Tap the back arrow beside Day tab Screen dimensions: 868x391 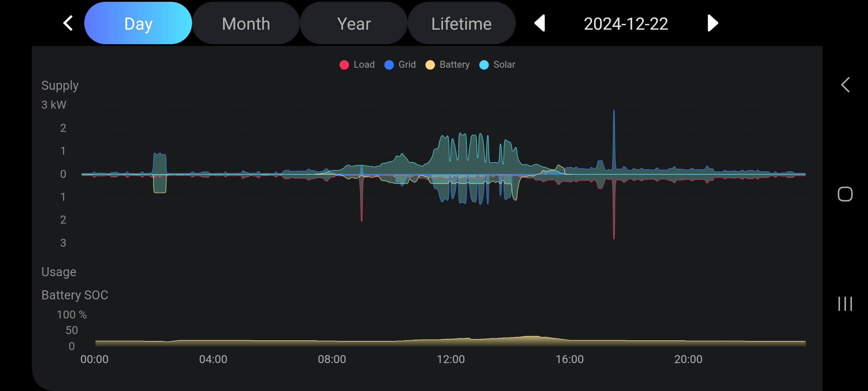coord(68,23)
